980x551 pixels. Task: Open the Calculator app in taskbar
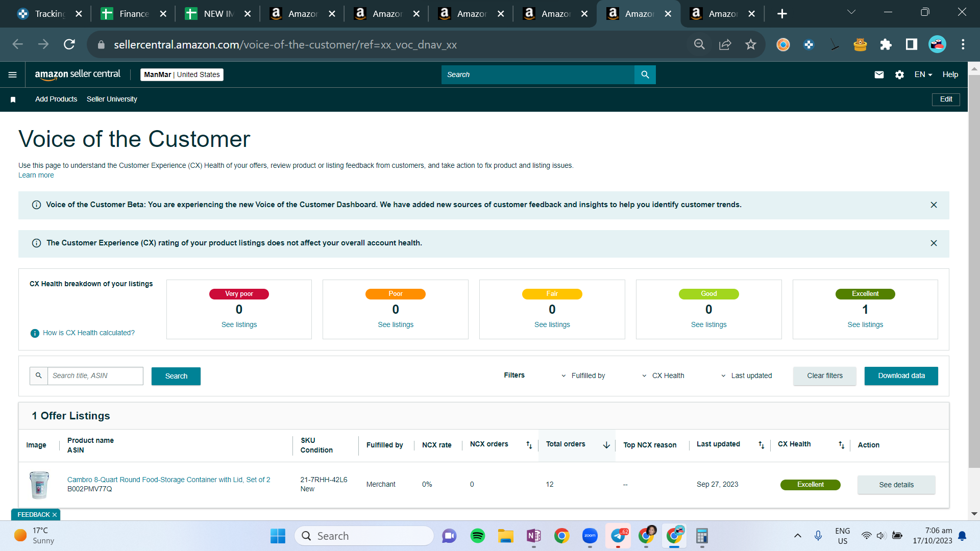coord(702,536)
